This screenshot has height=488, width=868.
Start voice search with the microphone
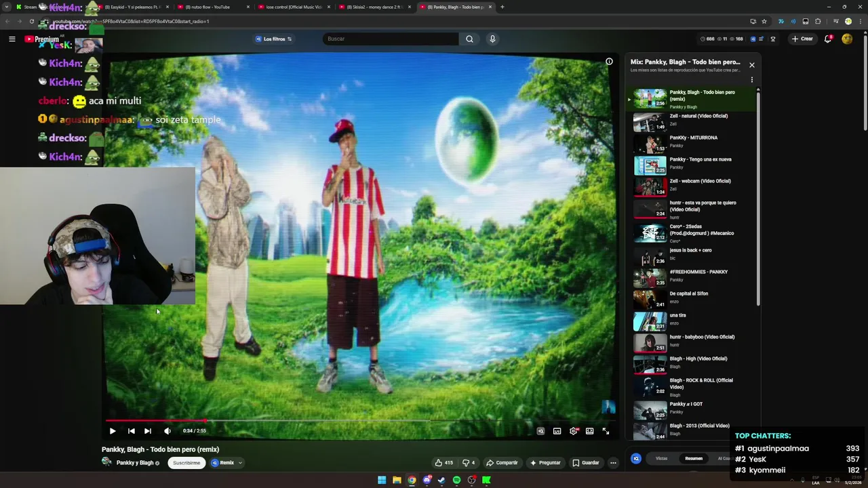tap(492, 39)
